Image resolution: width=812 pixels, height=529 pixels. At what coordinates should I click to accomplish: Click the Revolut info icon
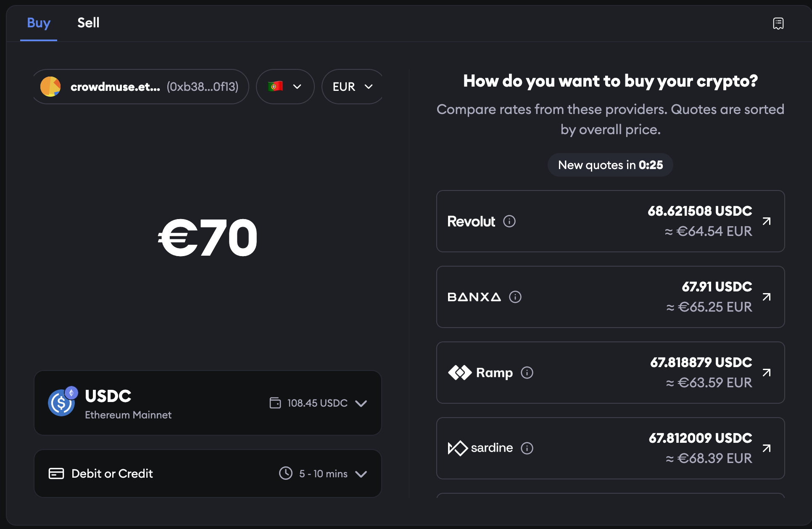(509, 221)
